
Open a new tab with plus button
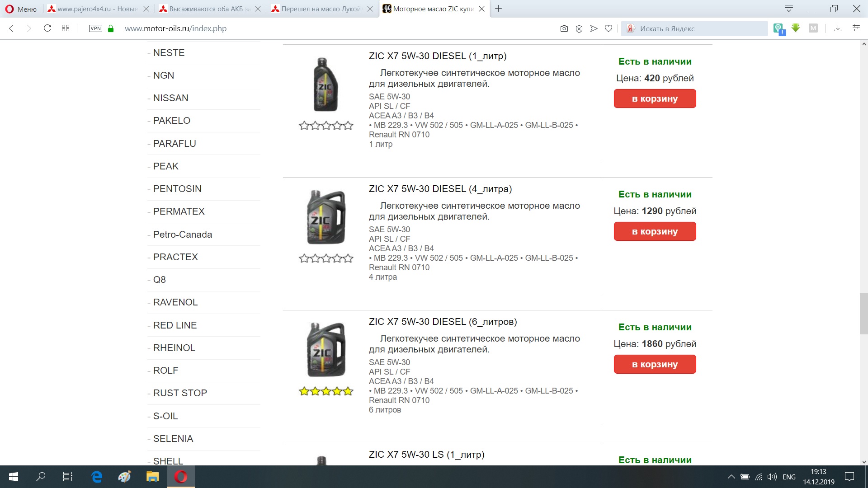(498, 9)
